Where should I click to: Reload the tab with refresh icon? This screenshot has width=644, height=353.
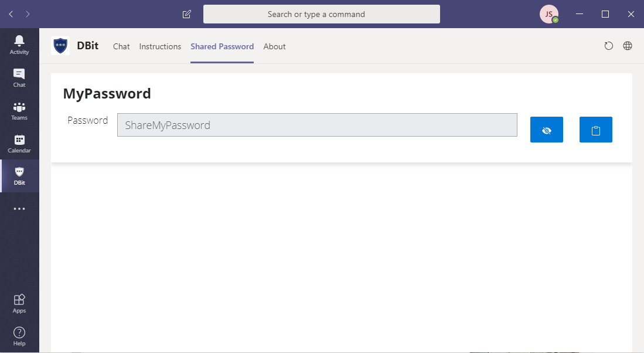coord(609,46)
